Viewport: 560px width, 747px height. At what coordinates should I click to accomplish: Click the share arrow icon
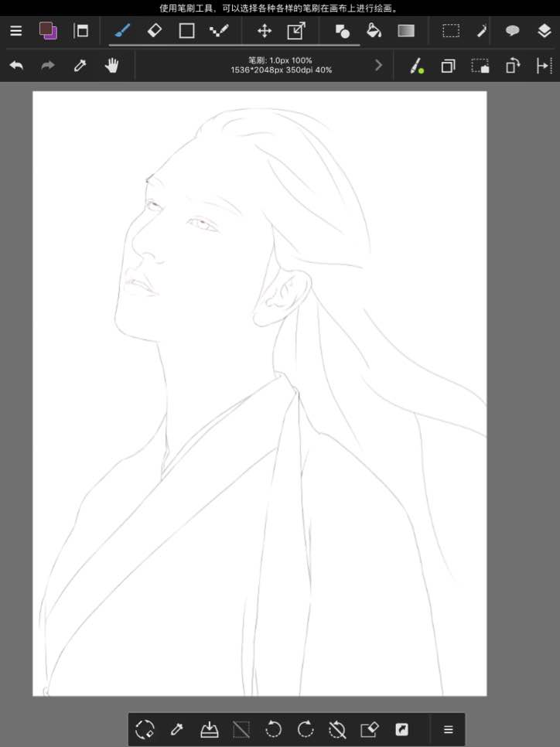tap(401, 729)
